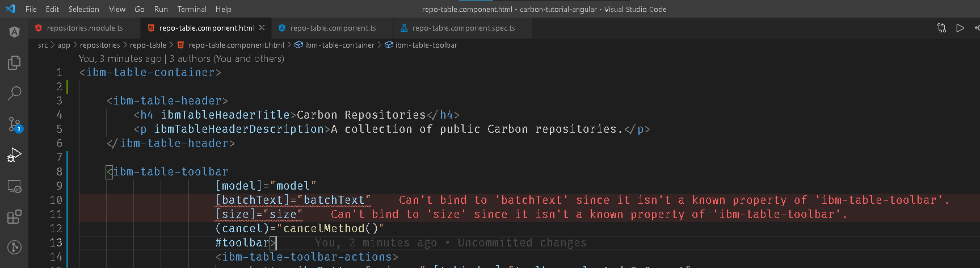Switch to the repositories.module.ts tab
This screenshot has width=980, height=268.
point(85,28)
